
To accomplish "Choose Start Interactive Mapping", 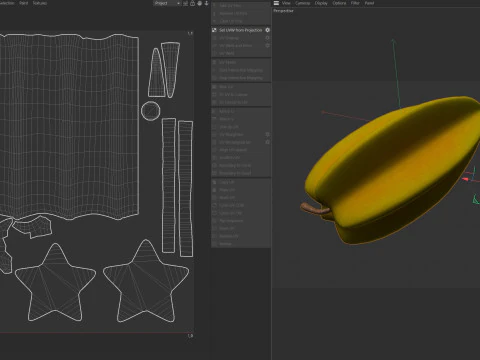I will point(241,70).
